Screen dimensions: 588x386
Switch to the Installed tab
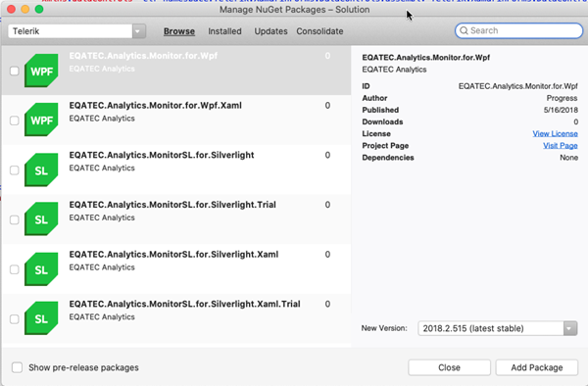224,31
